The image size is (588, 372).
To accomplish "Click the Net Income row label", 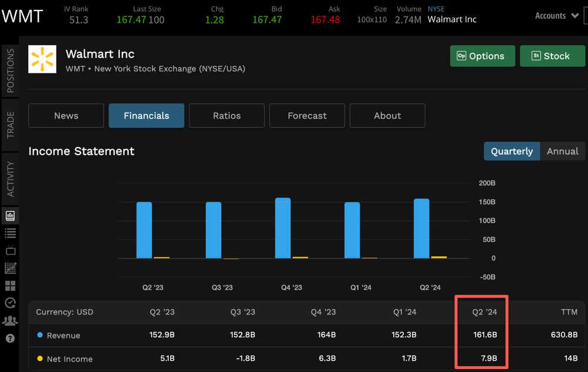I will click(70, 359).
